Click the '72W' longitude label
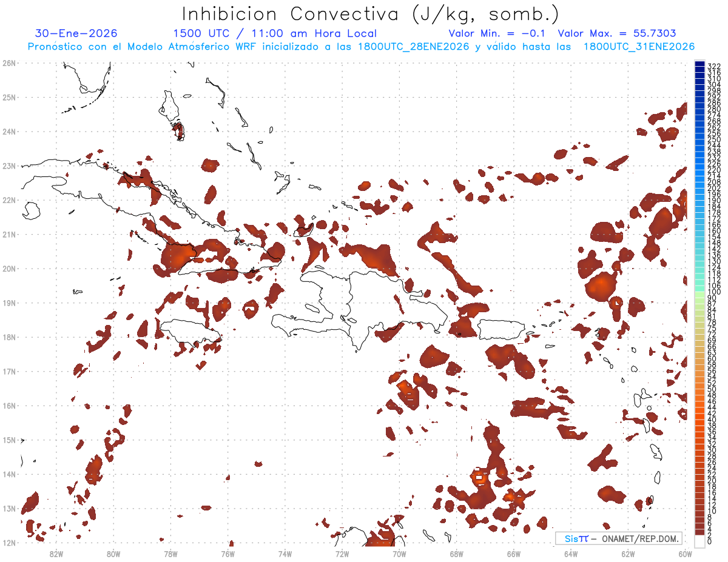 tap(342, 554)
